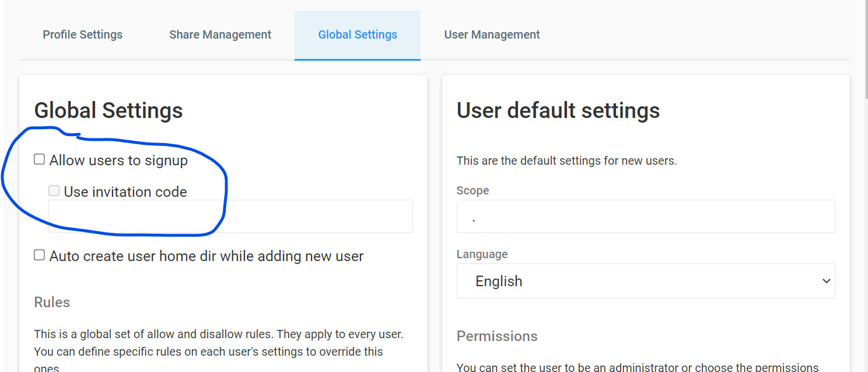Click the Rules section heading
The height and width of the screenshot is (372, 868).
coord(52,303)
